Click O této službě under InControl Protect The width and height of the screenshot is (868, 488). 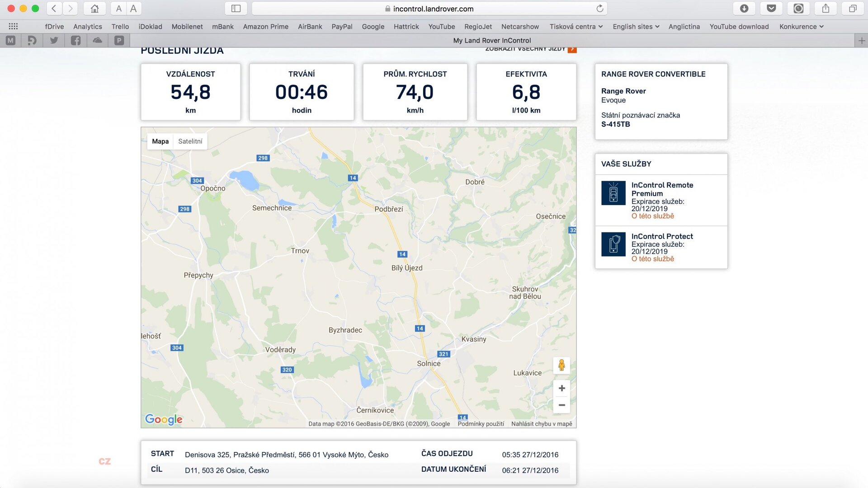652,259
